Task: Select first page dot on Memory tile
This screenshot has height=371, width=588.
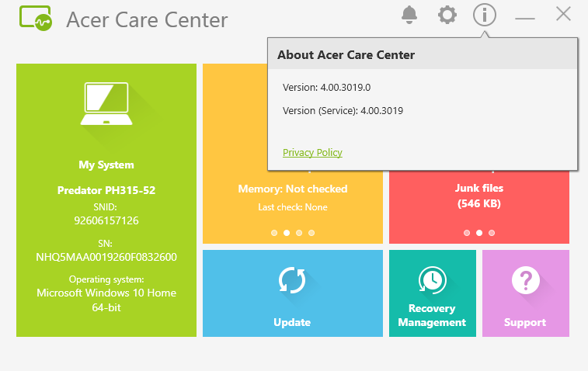Action: [x=274, y=233]
